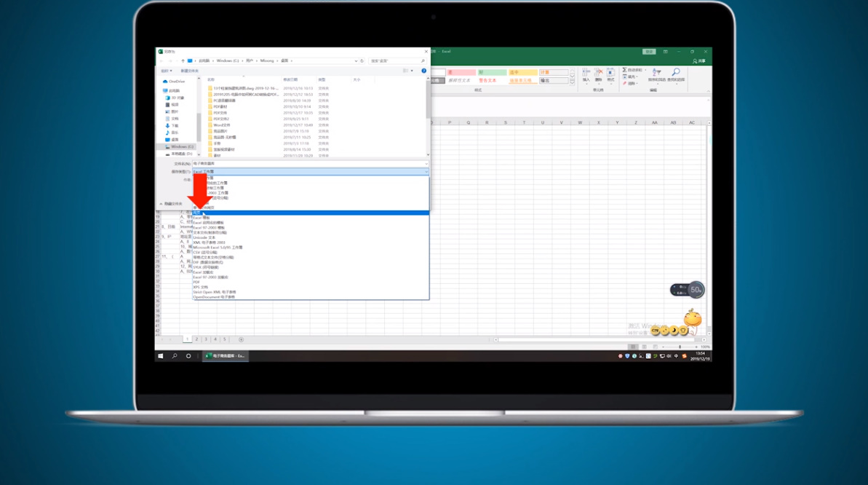Choose PDF from the save type list
Viewport: 868px width, 485px height.
pyautogui.click(x=311, y=282)
